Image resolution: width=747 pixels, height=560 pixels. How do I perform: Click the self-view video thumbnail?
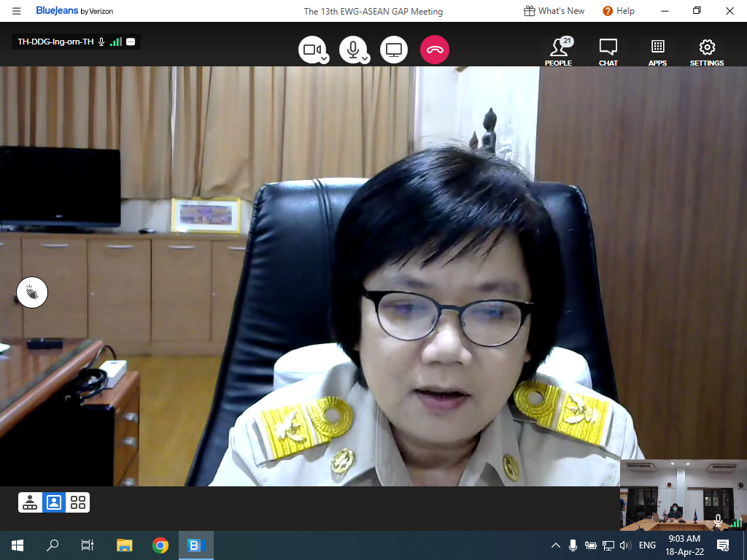683,495
